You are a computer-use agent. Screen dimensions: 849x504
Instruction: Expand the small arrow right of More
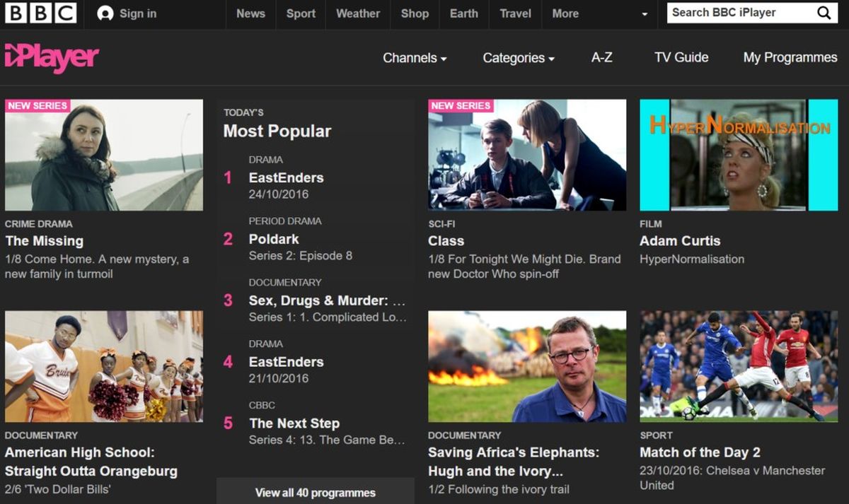[645, 14]
